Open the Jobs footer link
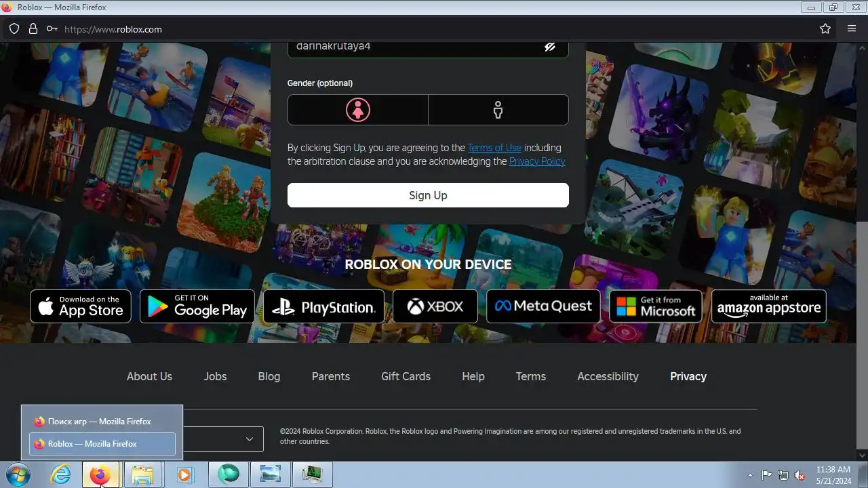Viewport: 868px width, 488px height. click(216, 376)
